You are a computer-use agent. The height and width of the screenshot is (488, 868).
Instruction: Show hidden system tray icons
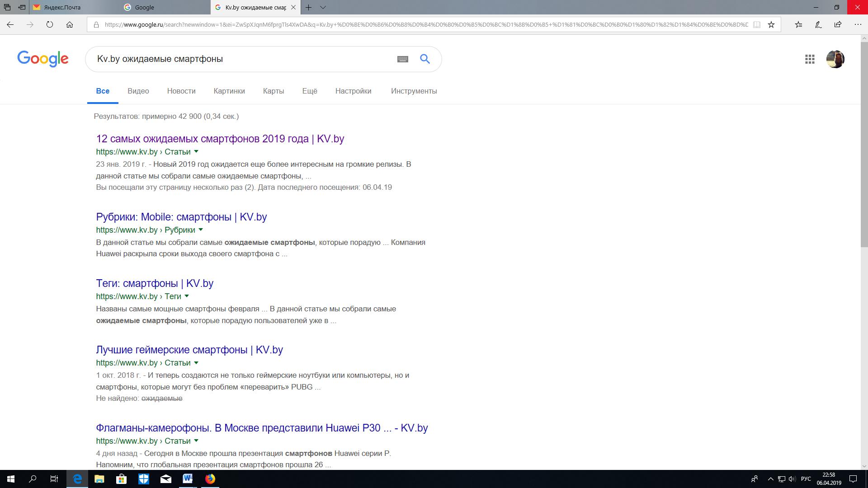[770, 479]
